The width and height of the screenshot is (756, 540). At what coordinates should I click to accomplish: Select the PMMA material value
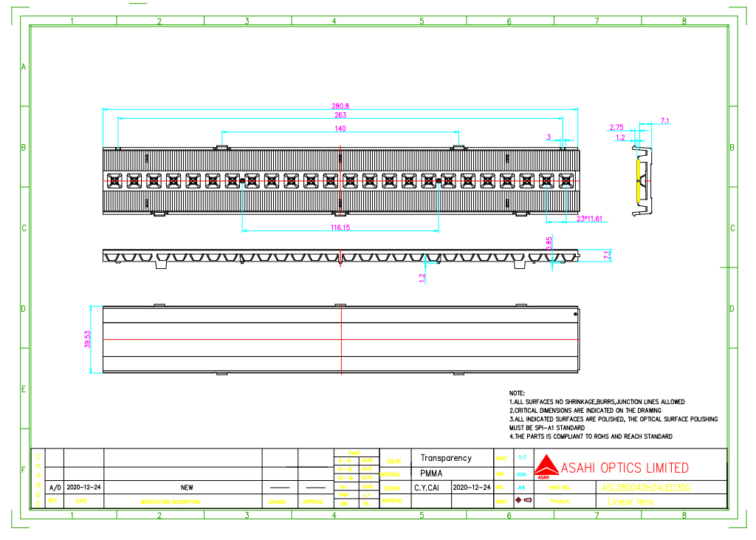(431, 474)
